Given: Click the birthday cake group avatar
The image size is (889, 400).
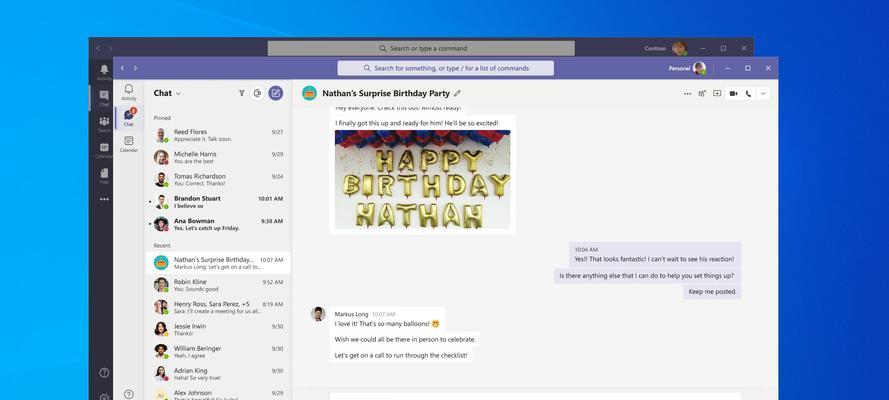Looking at the screenshot, I should click(x=309, y=93).
